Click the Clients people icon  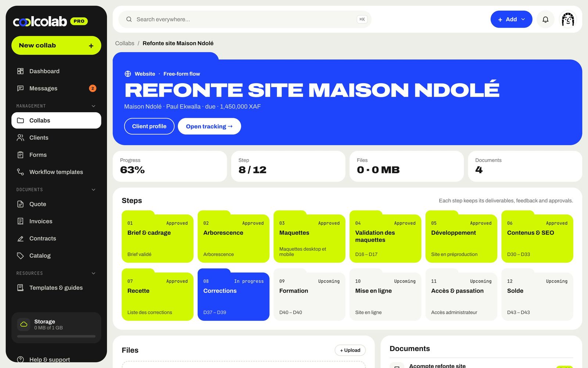pos(21,138)
